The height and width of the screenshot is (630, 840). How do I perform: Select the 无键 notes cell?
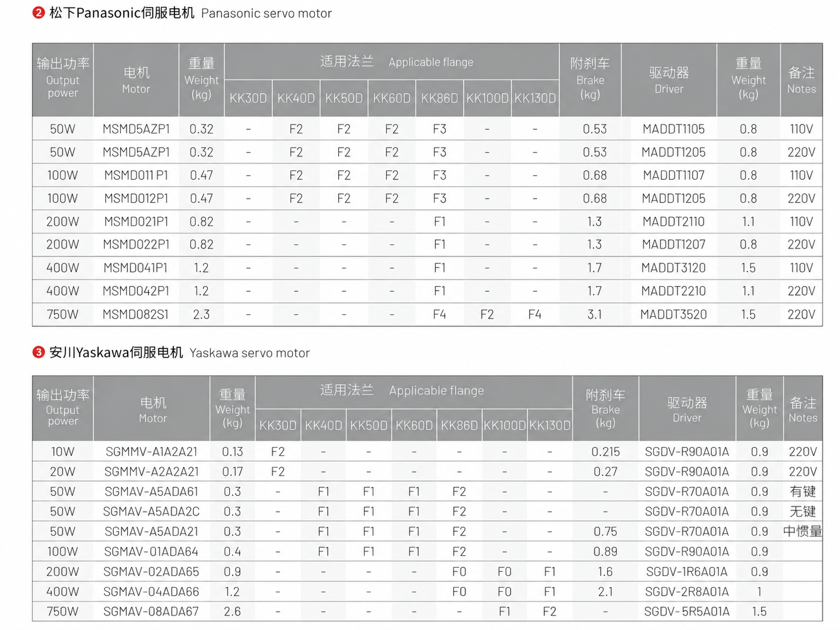coord(803,512)
